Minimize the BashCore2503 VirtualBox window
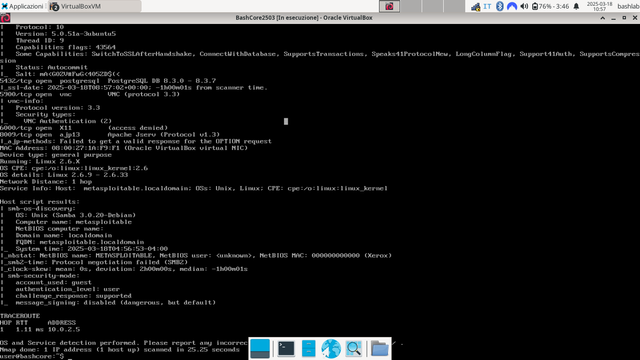The image size is (640, 360). pyautogui.click(x=613, y=18)
